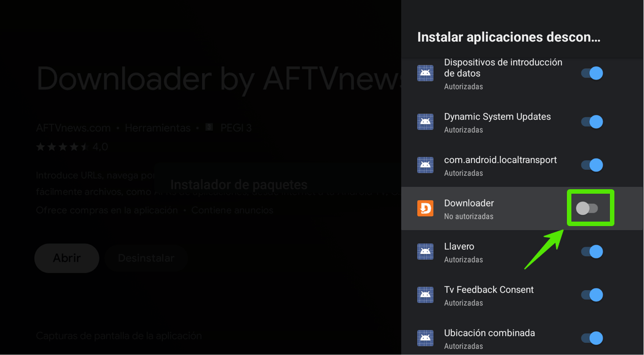
Task: Click the Llavero Android icon
Action: click(425, 252)
